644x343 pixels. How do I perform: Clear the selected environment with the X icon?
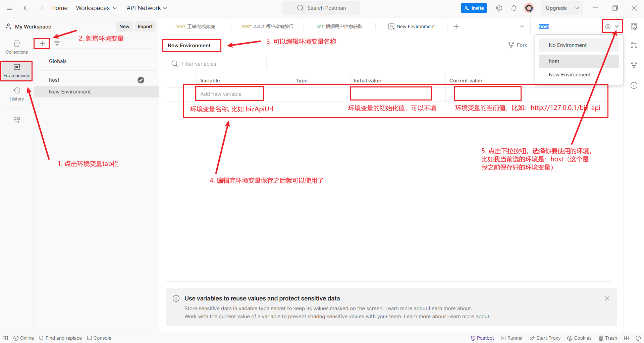(x=608, y=26)
